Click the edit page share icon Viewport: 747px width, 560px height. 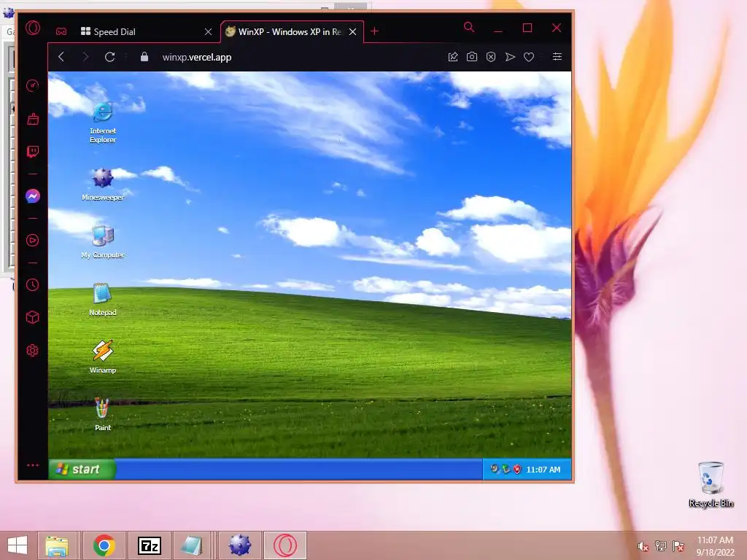click(x=453, y=57)
